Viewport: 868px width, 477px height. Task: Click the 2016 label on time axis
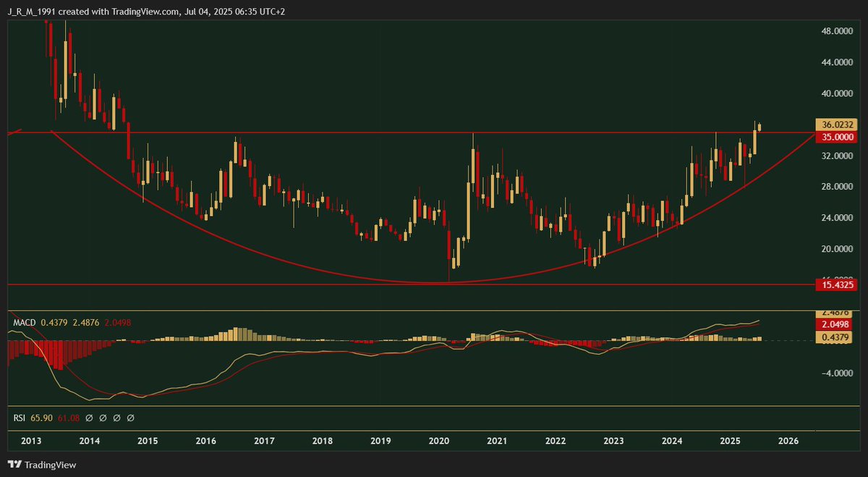click(206, 441)
